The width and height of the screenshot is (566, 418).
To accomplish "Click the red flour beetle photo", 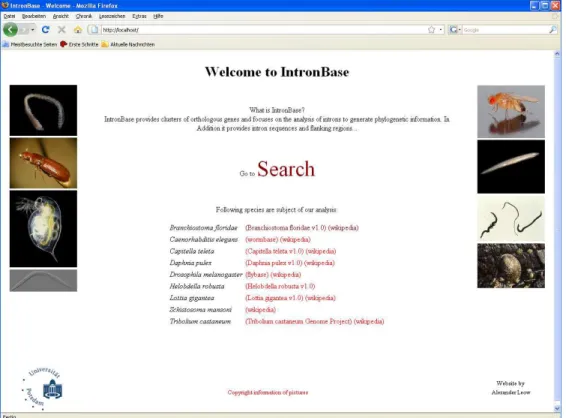I will (43, 163).
